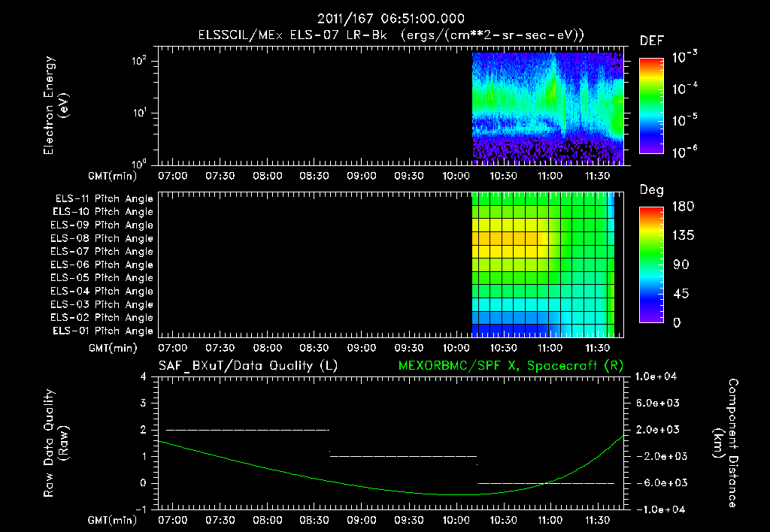This screenshot has width=770, height=532.
Task: Click the 10^-4 value on DEF scale
Action: [684, 89]
